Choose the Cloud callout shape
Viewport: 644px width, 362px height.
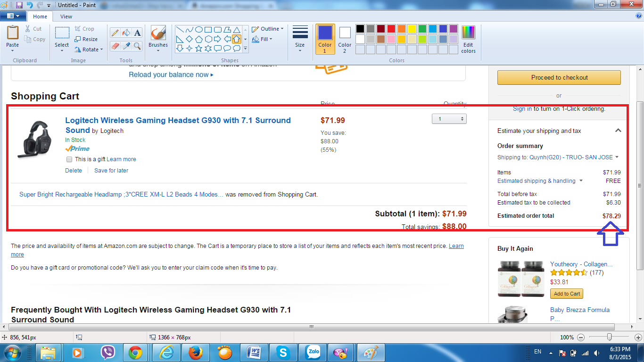click(x=237, y=48)
